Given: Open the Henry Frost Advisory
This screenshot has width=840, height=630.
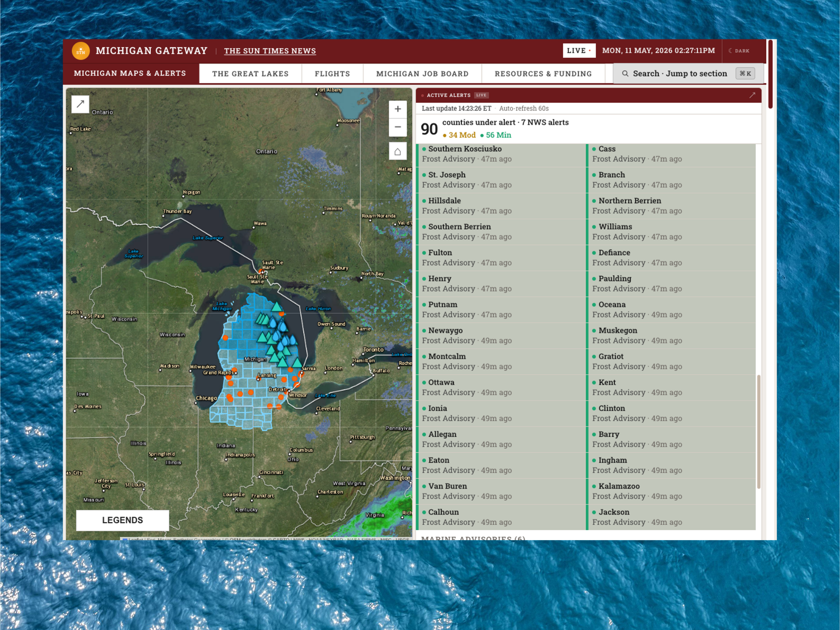Looking at the screenshot, I should point(501,284).
